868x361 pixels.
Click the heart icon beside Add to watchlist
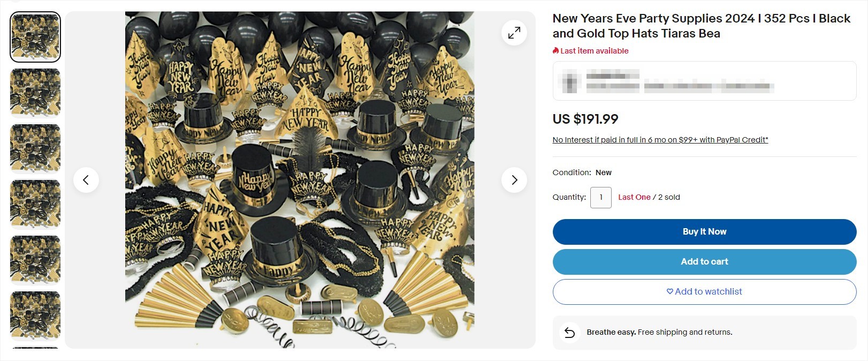click(x=669, y=291)
